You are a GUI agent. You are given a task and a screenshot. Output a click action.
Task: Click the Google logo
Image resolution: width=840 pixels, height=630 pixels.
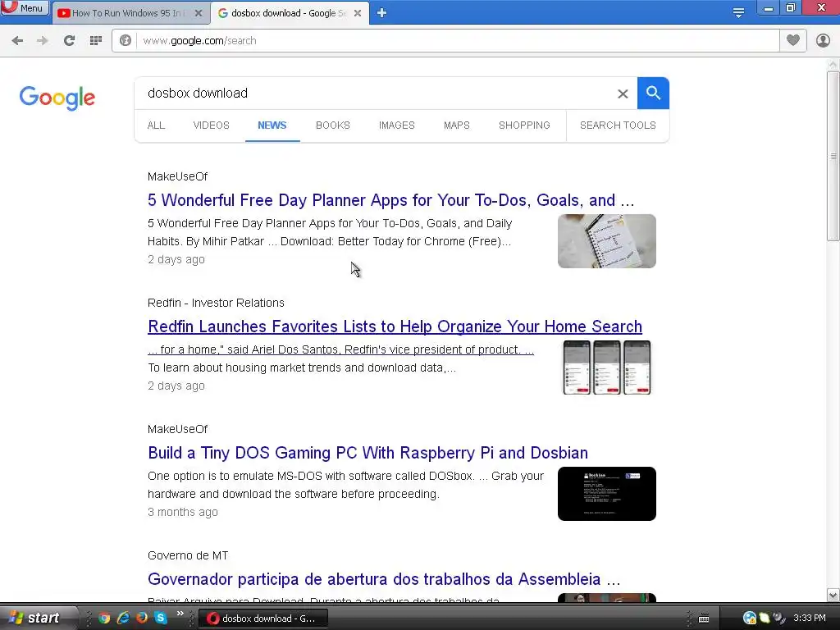click(57, 98)
